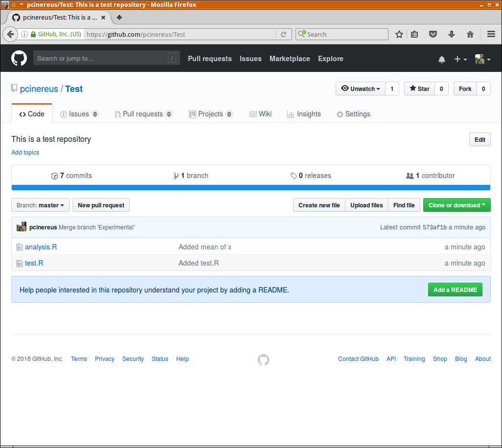Click the green padlock GitHub, Inc. identity
The height and width of the screenshot is (448, 502).
pos(56,34)
